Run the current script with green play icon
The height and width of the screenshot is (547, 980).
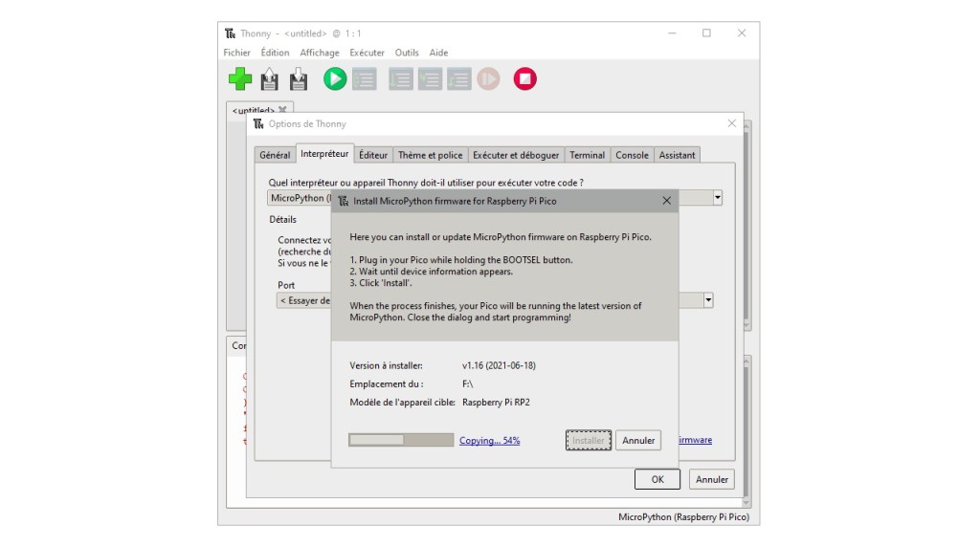click(x=335, y=79)
